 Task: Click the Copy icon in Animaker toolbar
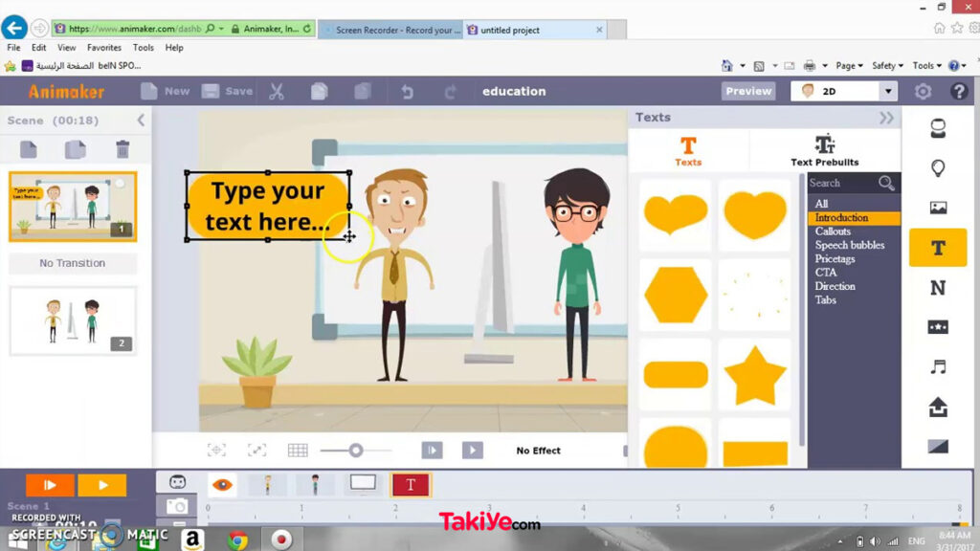[320, 91]
